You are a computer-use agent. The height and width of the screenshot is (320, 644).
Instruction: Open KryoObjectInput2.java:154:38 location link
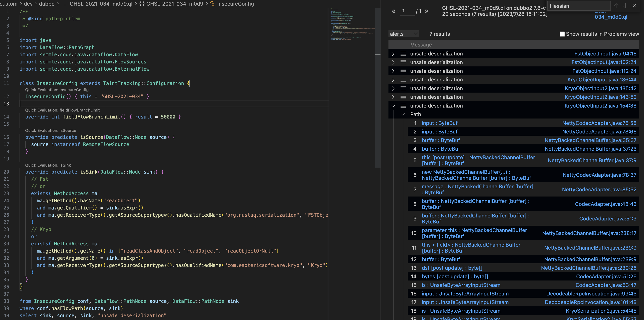click(x=600, y=106)
